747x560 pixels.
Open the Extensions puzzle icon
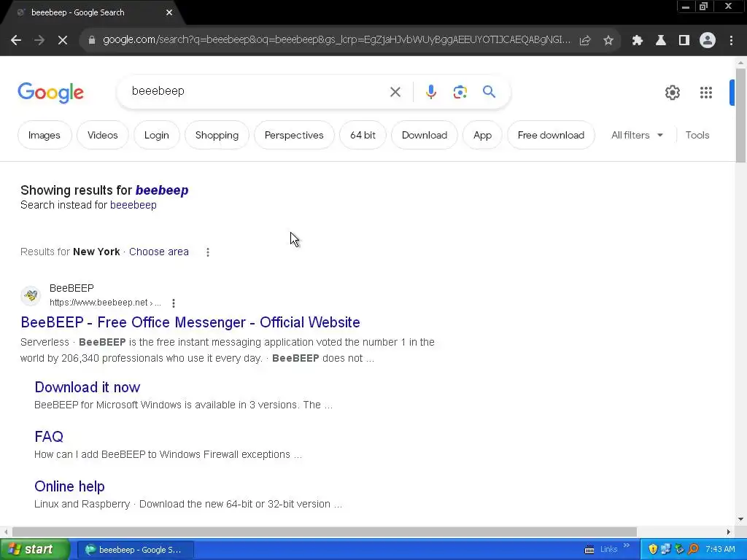(x=638, y=41)
